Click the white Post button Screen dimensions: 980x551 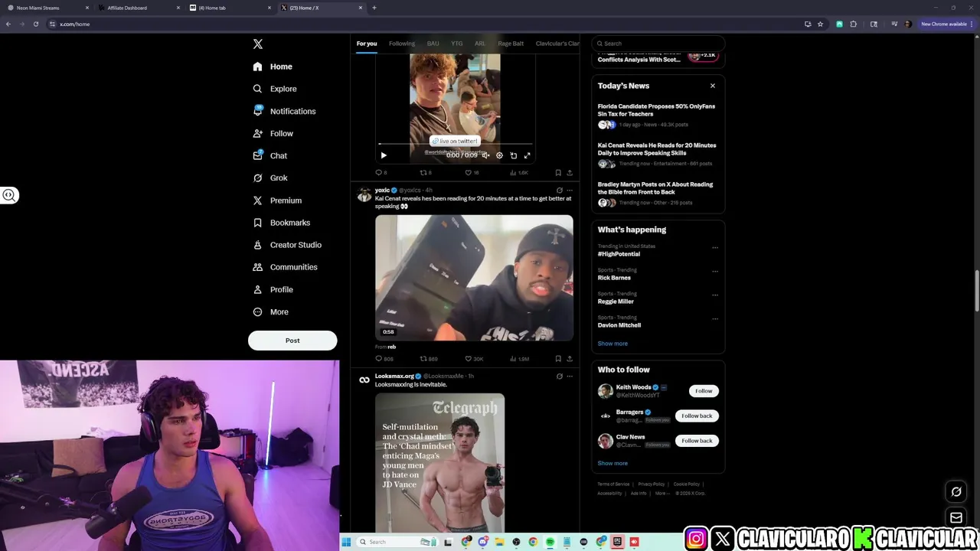point(292,341)
